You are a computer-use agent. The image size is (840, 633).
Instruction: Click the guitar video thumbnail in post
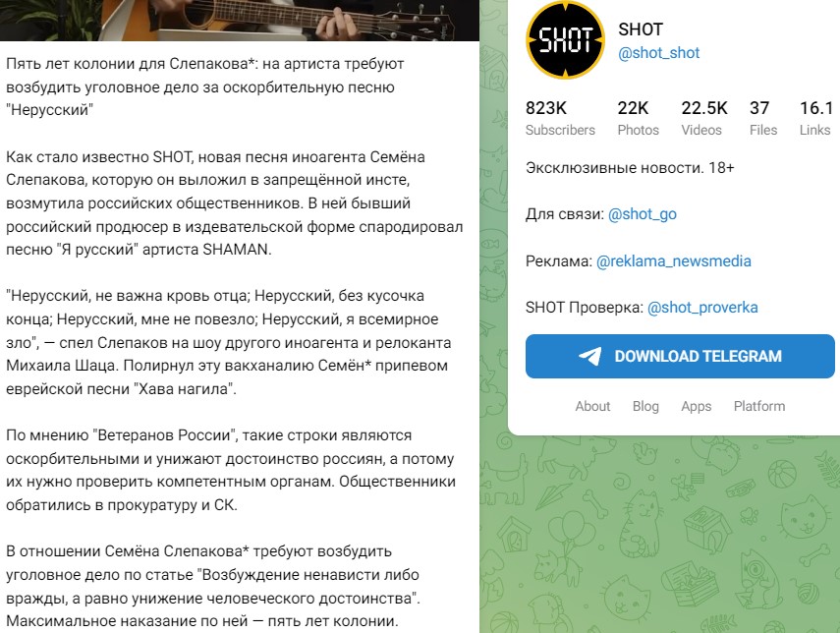tap(240, 21)
